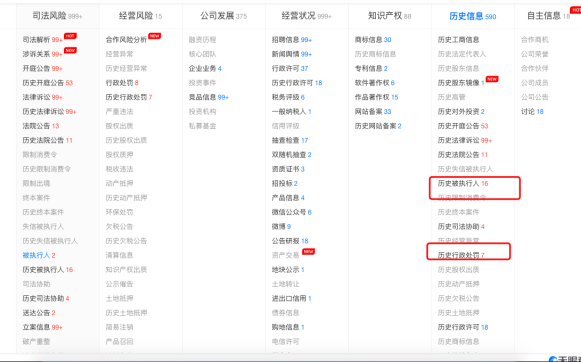Image resolution: width=581 pixels, height=362 pixels.
Task: Switch to the 经营状况 tab
Action: click(306, 16)
